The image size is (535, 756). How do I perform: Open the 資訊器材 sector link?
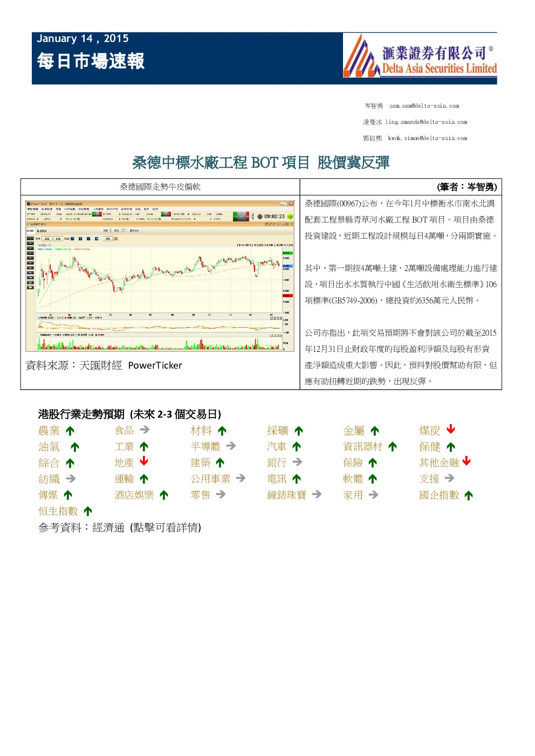362,447
